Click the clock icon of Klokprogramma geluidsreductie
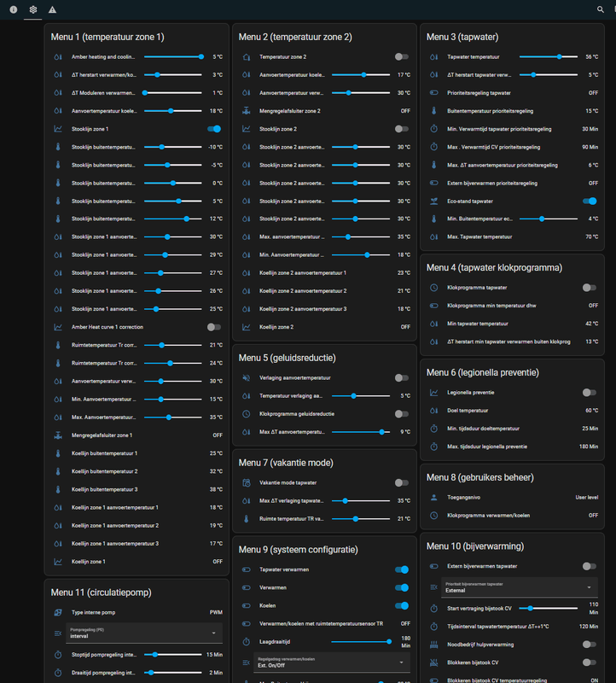Image resolution: width=616 pixels, height=683 pixels. [246, 414]
